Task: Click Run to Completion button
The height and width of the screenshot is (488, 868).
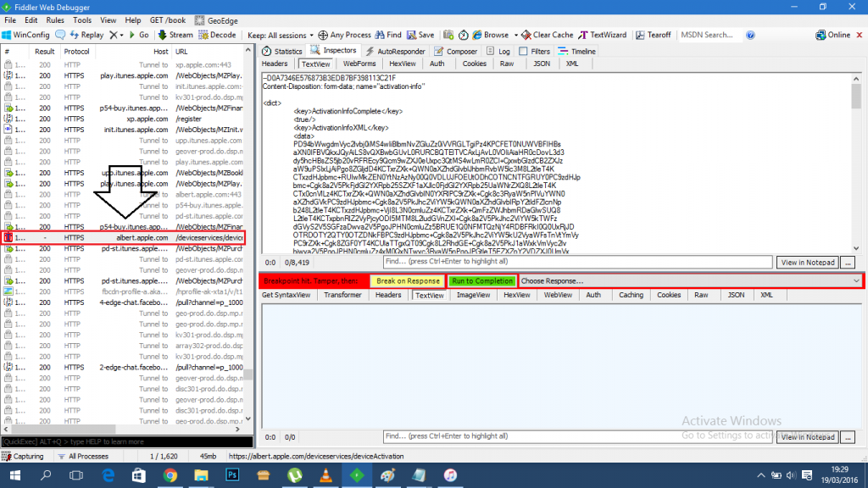Action: [x=482, y=281]
